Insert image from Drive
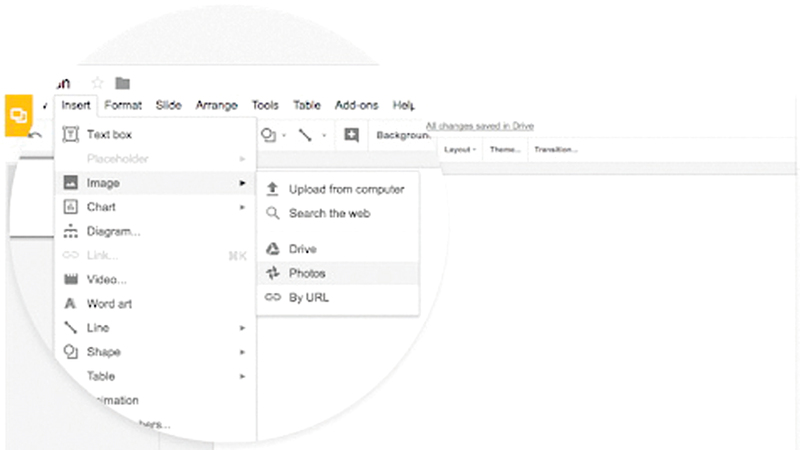800x450 pixels. pyautogui.click(x=302, y=249)
